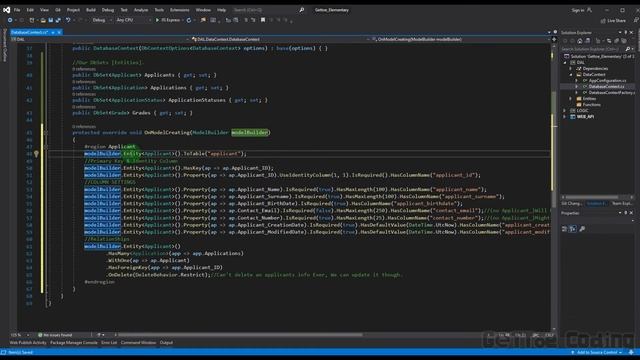The width and height of the screenshot is (640, 360).
Task: Open the Build menu
Action: click(x=91, y=10)
